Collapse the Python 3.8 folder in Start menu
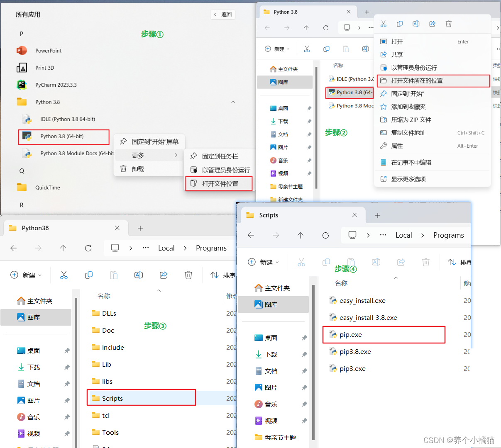This screenshot has height=448, width=501. coord(233,102)
